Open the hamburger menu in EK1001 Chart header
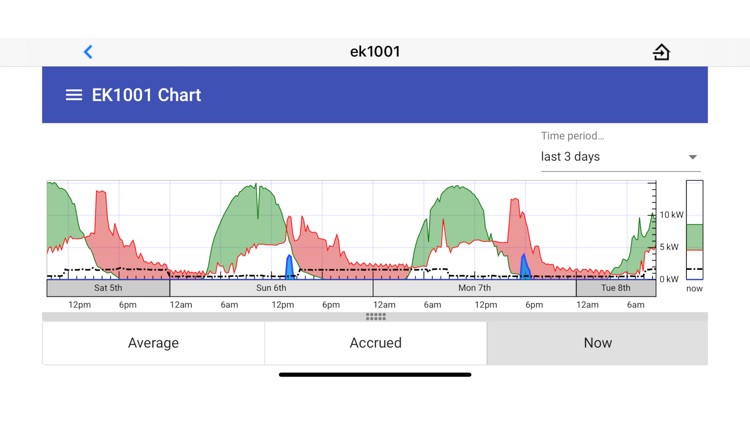 click(x=74, y=95)
